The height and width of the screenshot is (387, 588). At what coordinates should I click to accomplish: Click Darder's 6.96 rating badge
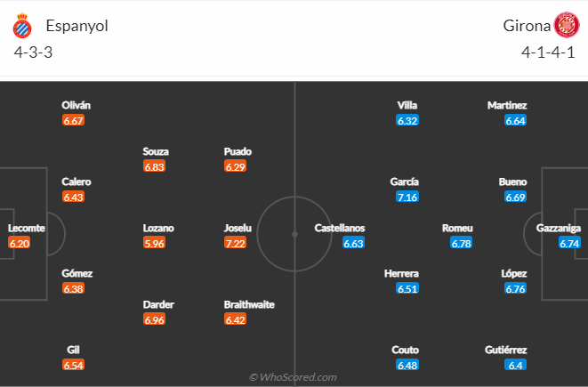point(154,319)
